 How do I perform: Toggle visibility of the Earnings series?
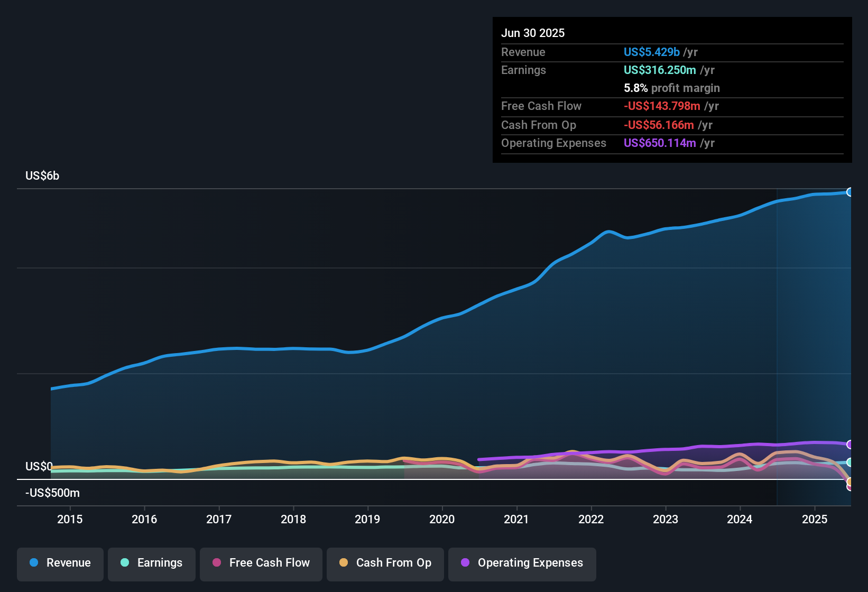pyautogui.click(x=152, y=563)
